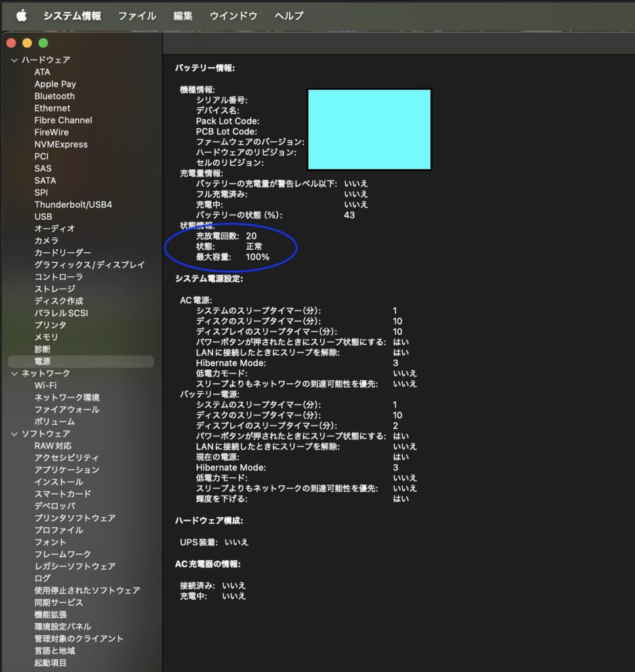Viewport: 635px width, 672px height.
Task: Select 言語と地域 in the sidebar
Action: pos(54,650)
